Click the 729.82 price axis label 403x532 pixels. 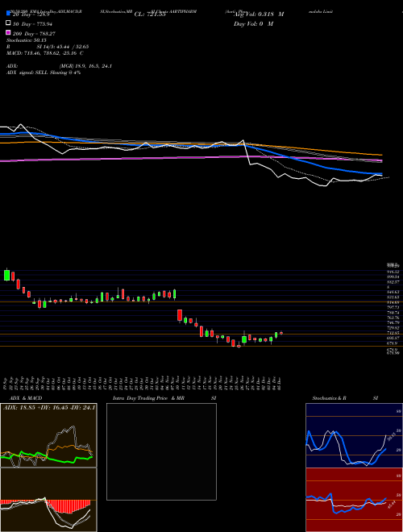(393, 328)
